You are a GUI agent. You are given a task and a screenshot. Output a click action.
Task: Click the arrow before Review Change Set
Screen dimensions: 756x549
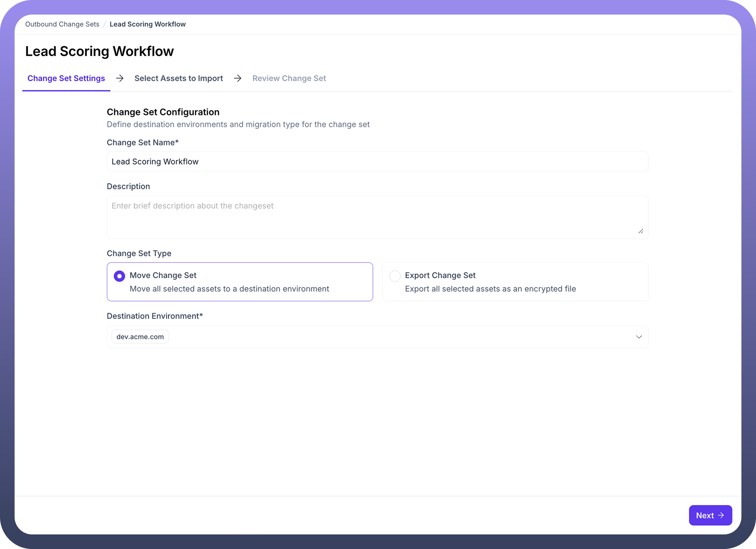pyautogui.click(x=238, y=78)
